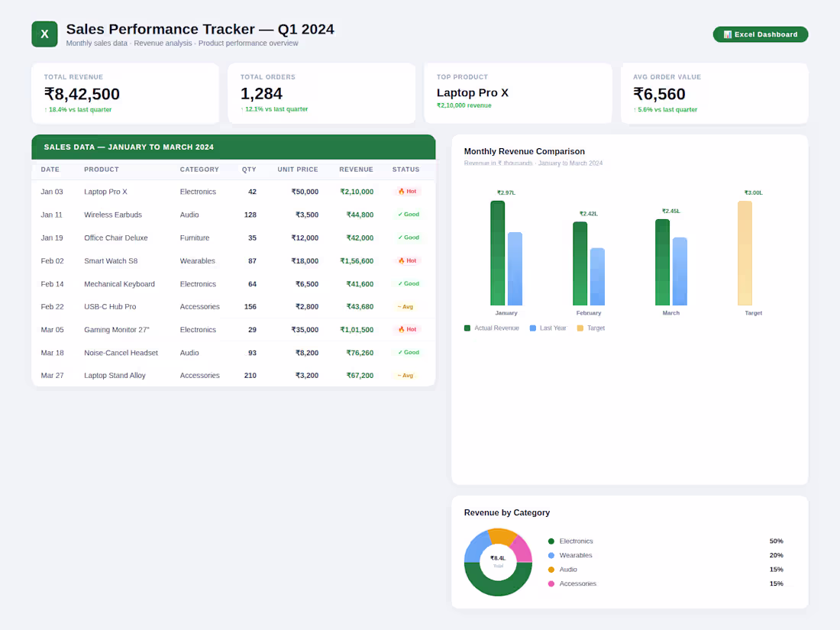The image size is (840, 630).
Task: Open filter on CATEGORY column header
Action: coord(199,169)
